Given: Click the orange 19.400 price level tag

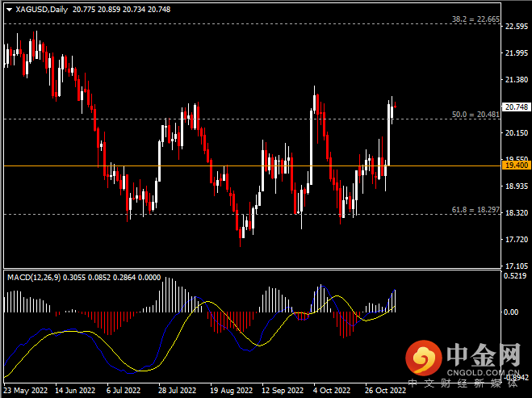Looking at the screenshot, I should (517, 165).
